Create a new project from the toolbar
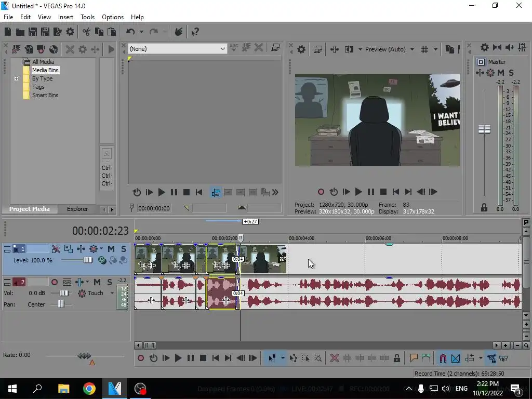Image resolution: width=532 pixels, height=399 pixels. click(8, 32)
